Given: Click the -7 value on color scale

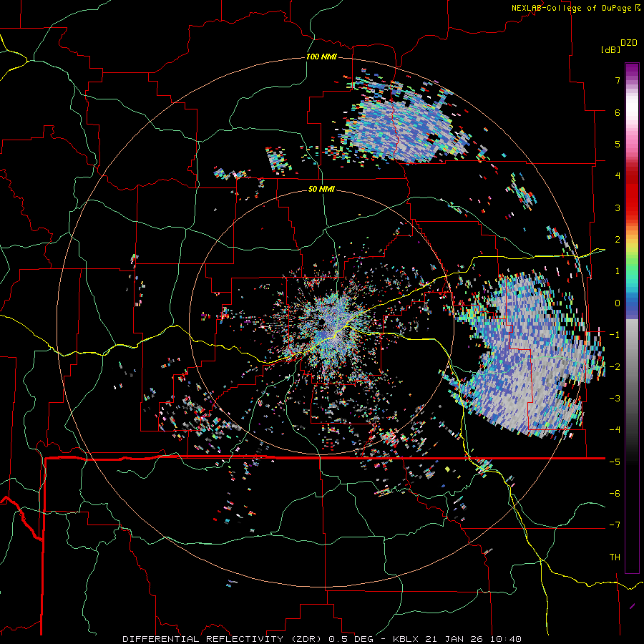Looking at the screenshot, I should pyautogui.click(x=615, y=525).
